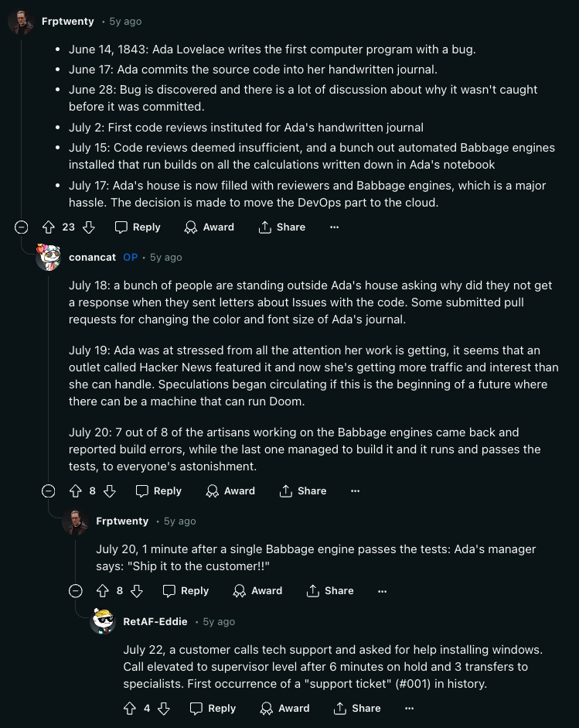Collapse conancat's reply thread
Image resolution: width=579 pixels, height=728 pixels.
click(48, 490)
